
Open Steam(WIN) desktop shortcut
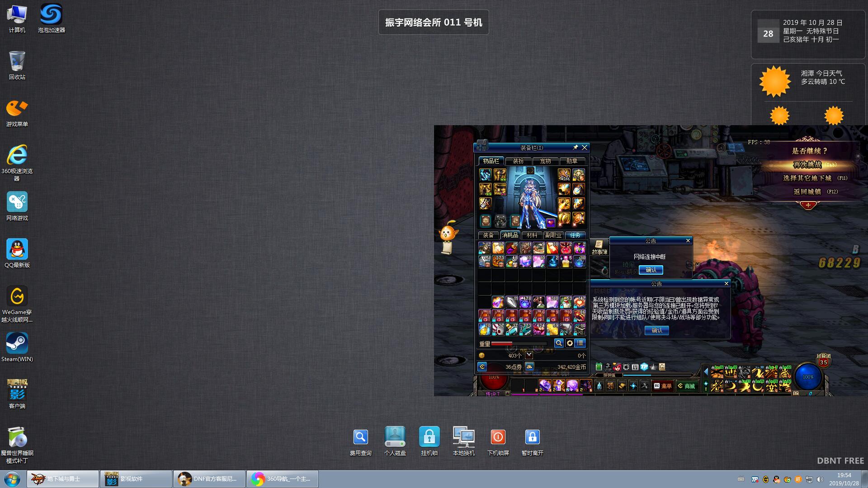click(x=17, y=347)
